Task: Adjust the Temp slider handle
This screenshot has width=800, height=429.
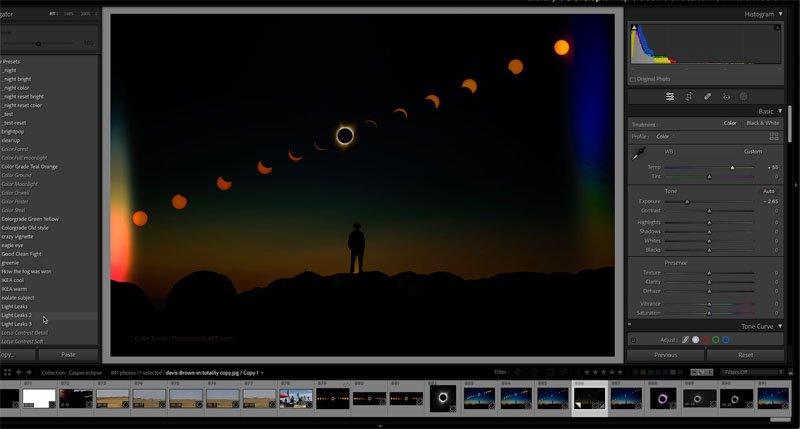Action: 733,167
